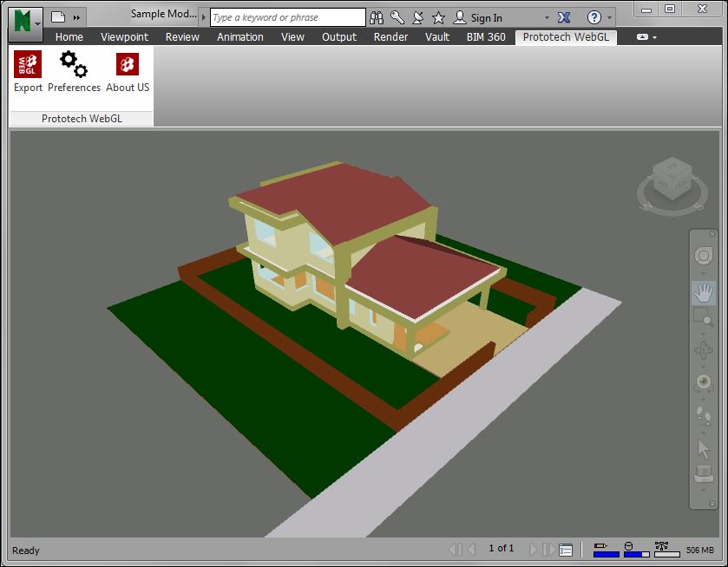Sign In to Autodesk account
The image size is (728, 567).
coord(478,17)
